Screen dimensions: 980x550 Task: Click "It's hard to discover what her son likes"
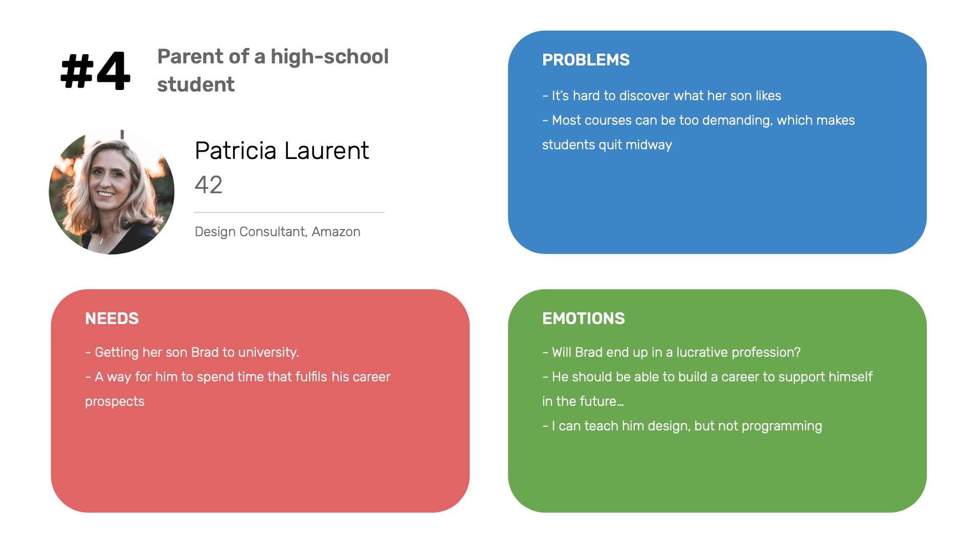pyautogui.click(x=661, y=96)
